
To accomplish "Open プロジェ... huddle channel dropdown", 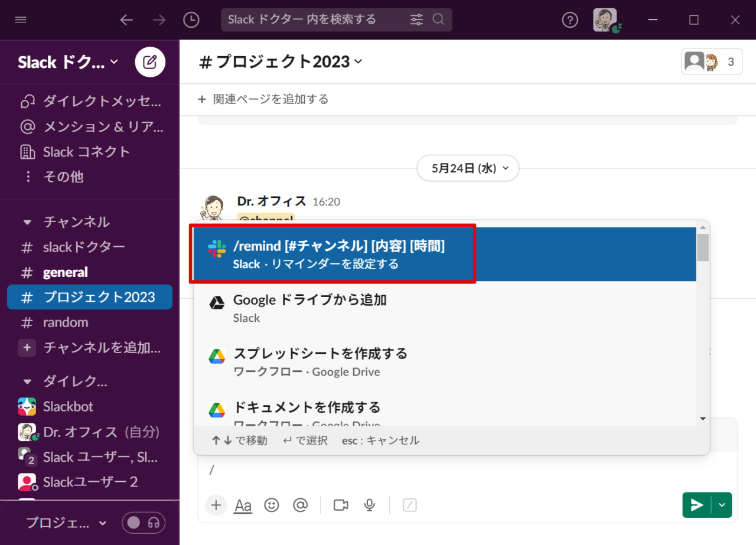I will [67, 523].
